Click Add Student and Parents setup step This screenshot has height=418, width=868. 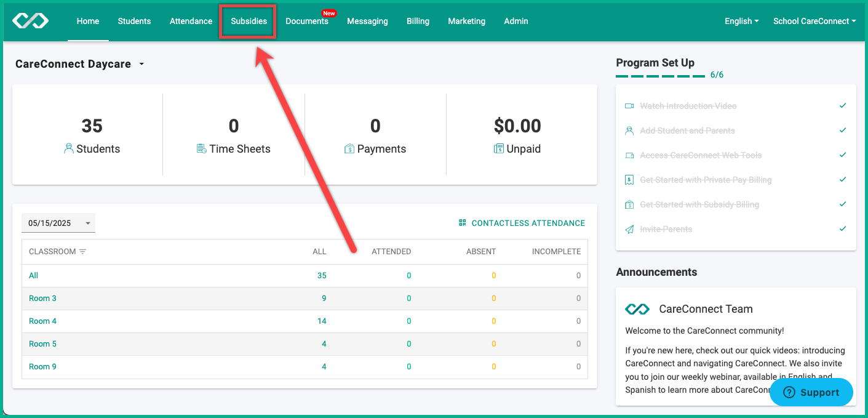[687, 131]
